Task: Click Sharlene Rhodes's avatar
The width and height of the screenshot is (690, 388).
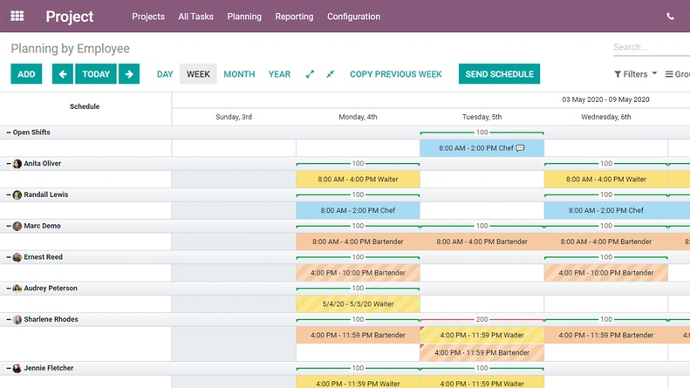Action: click(x=17, y=319)
